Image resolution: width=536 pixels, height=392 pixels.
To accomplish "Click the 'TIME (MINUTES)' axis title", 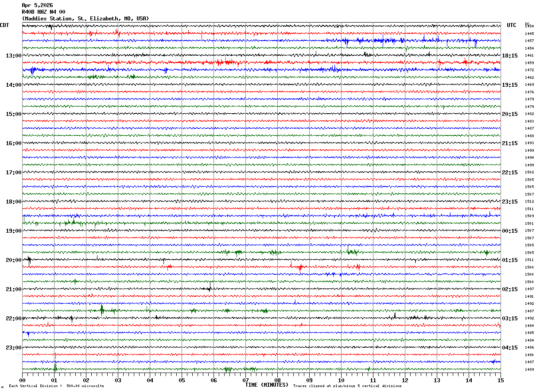I will pos(267,385).
